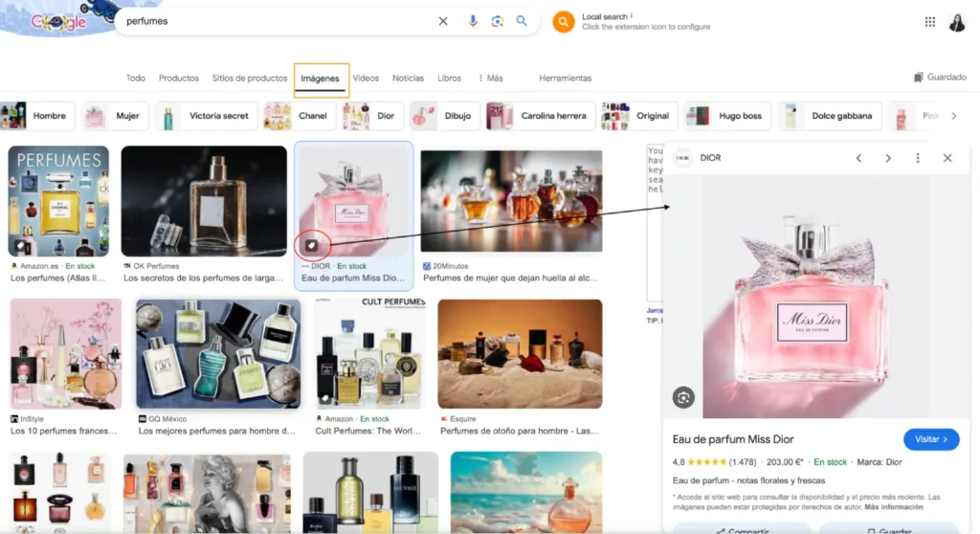This screenshot has width=980, height=534.
Task: Close the DIOR preview panel
Action: (947, 158)
